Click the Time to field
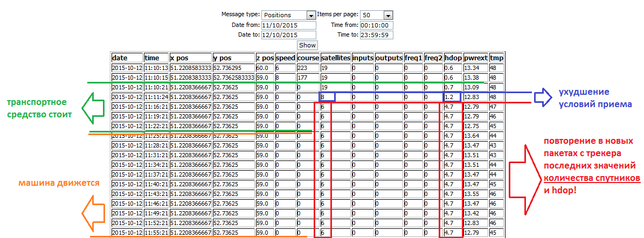This screenshot has width=644, height=238. click(x=377, y=35)
